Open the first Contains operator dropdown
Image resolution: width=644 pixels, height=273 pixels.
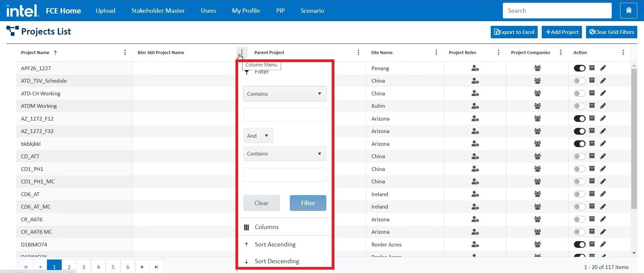click(x=285, y=94)
